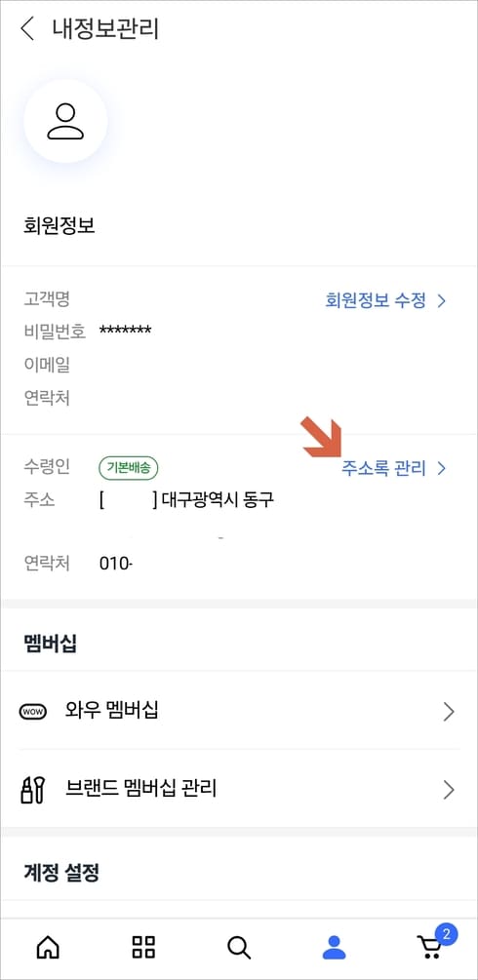Select the My Coupang person icon
The image size is (478, 980).
click(334, 948)
